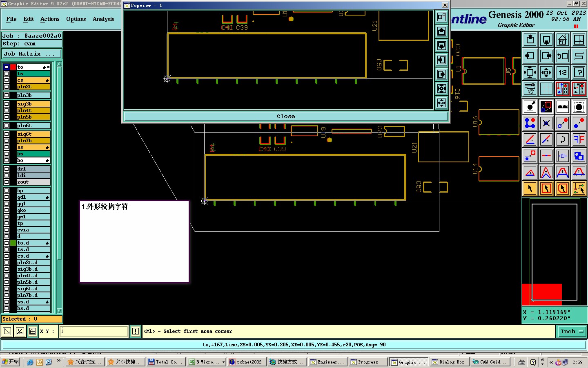This screenshot has width=588, height=368.
Task: Click the 1:2 zoom ratio icon
Action: (563, 72)
